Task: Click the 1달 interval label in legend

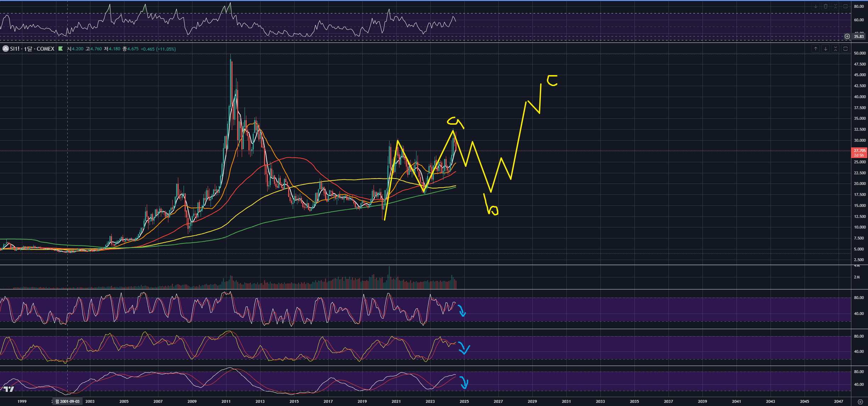Action: pyautogui.click(x=28, y=49)
